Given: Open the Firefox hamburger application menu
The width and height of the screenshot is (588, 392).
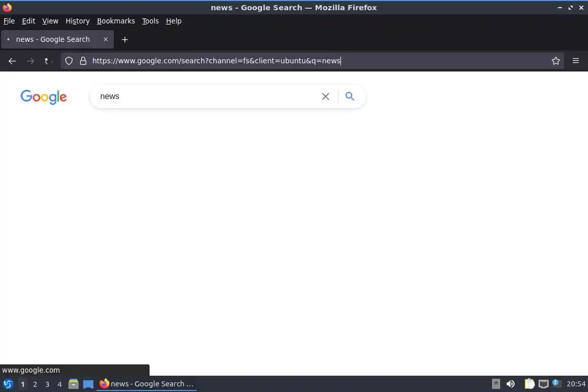Looking at the screenshot, I should tap(576, 61).
